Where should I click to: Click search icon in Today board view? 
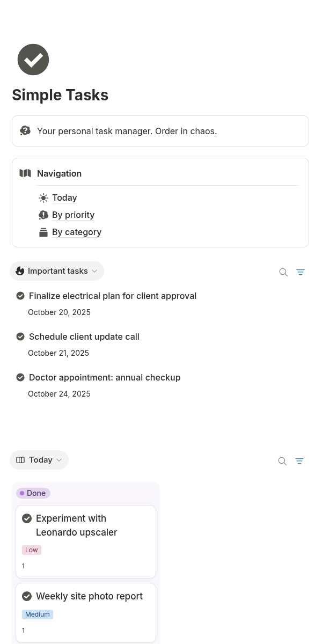282,461
